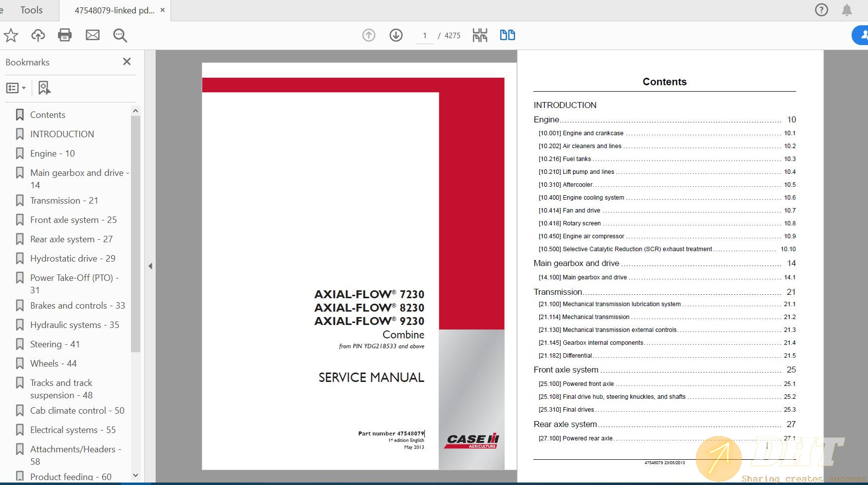Close the Bookmarks panel
Image resolution: width=868 pixels, height=485 pixels.
click(127, 61)
